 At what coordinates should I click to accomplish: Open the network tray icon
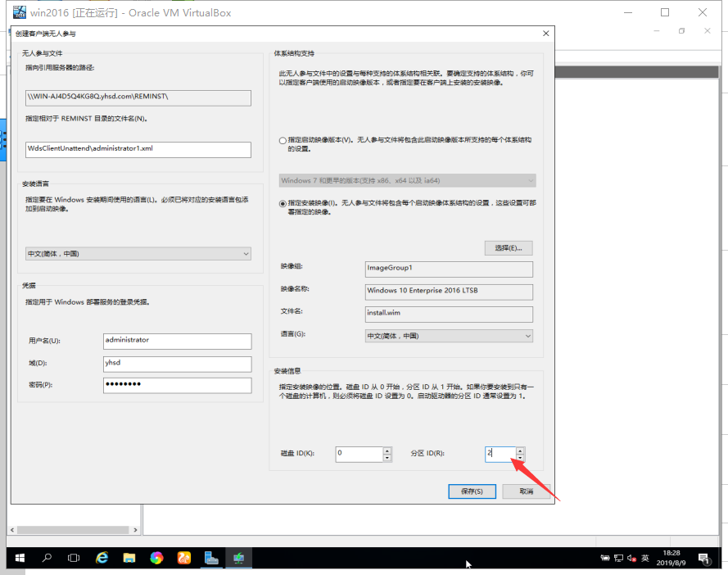point(618,558)
